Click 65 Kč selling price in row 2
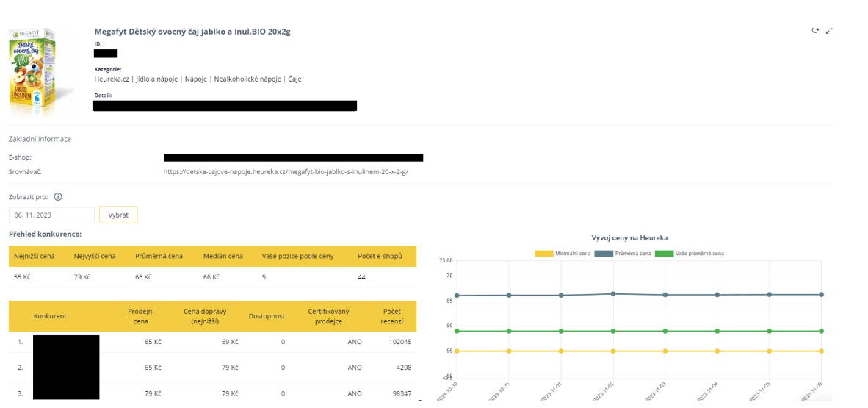 coord(153,368)
